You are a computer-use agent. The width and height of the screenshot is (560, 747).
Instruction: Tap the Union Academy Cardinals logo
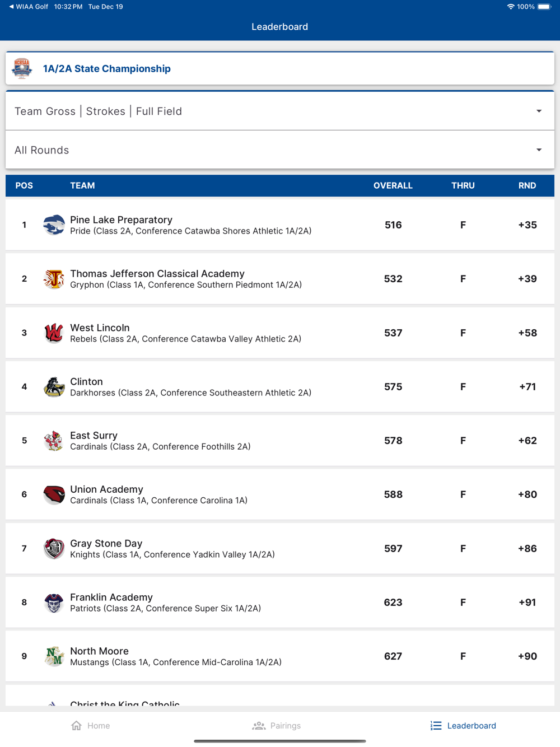click(54, 494)
